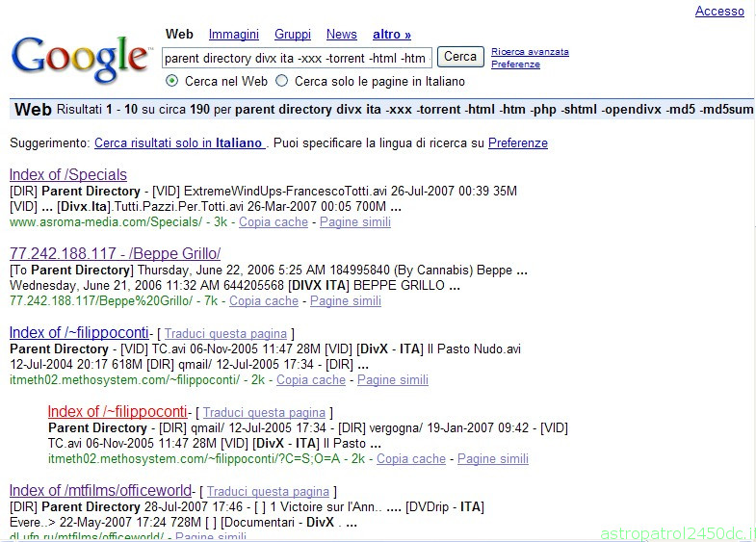Viewport: 756px width, 542px height.
Task: Open the altro » menu
Action: [392, 35]
